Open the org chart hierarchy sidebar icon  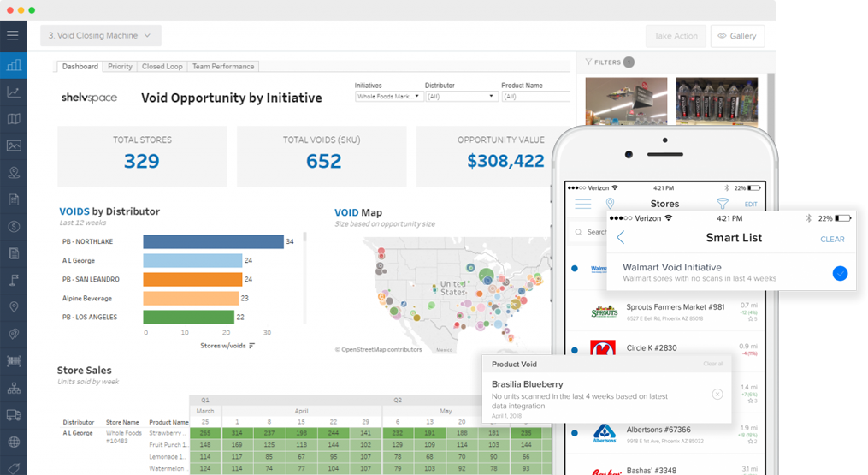click(x=14, y=388)
